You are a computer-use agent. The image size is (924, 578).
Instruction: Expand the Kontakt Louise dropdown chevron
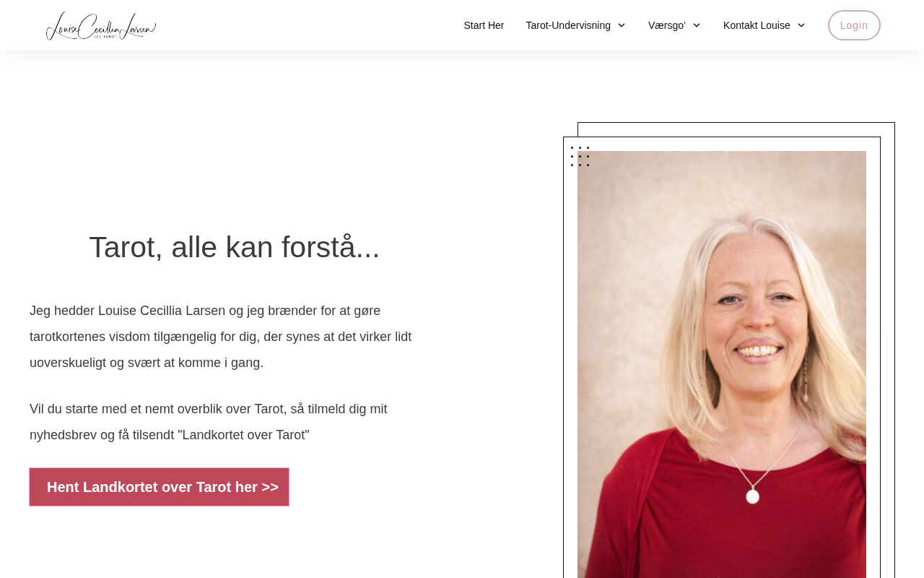[801, 25]
